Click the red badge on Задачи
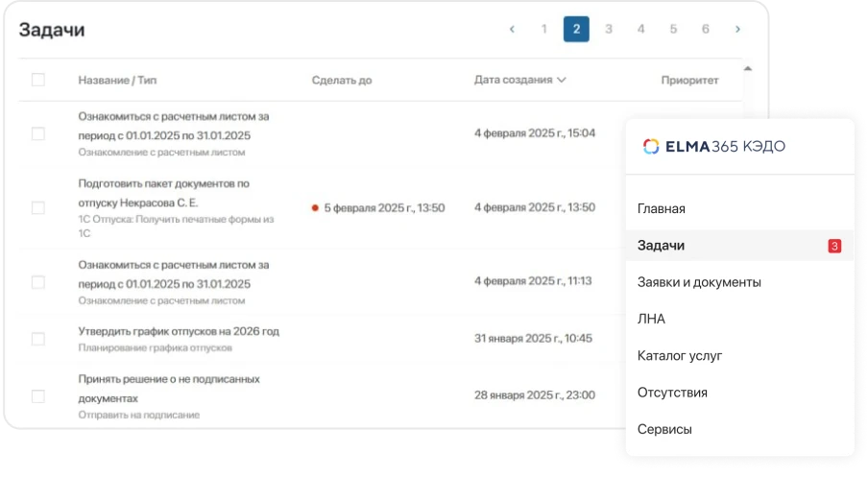Viewport: 868px width, 478px height. coord(834,246)
